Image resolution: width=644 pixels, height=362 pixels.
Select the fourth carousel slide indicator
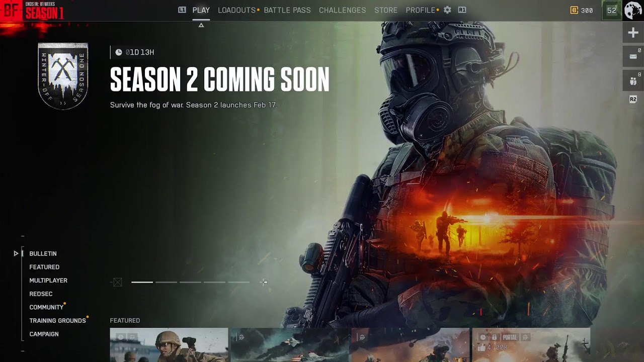(x=214, y=282)
